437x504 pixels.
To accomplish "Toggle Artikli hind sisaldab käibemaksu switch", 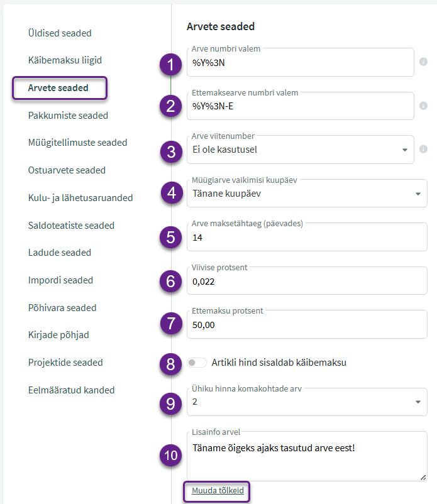I will tap(196, 363).
